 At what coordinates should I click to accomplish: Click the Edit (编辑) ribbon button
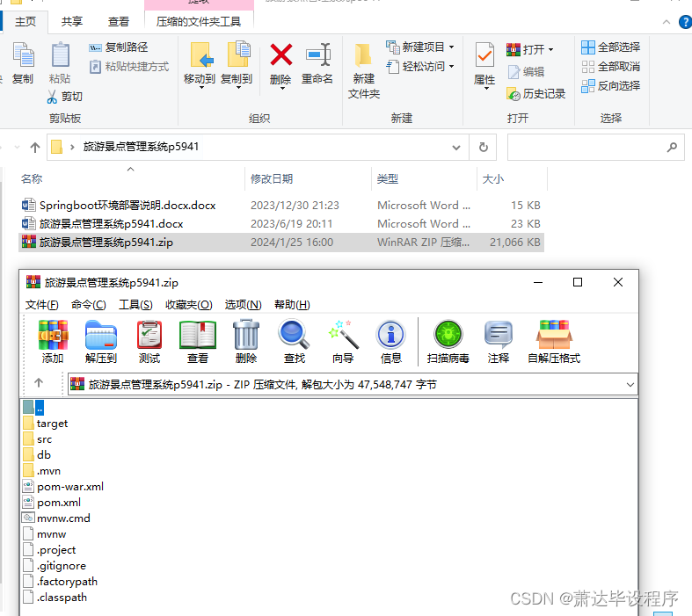click(x=526, y=71)
